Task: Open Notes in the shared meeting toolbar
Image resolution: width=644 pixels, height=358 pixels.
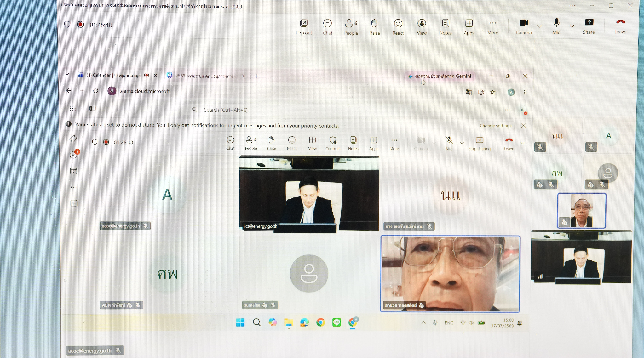Action: tap(353, 143)
